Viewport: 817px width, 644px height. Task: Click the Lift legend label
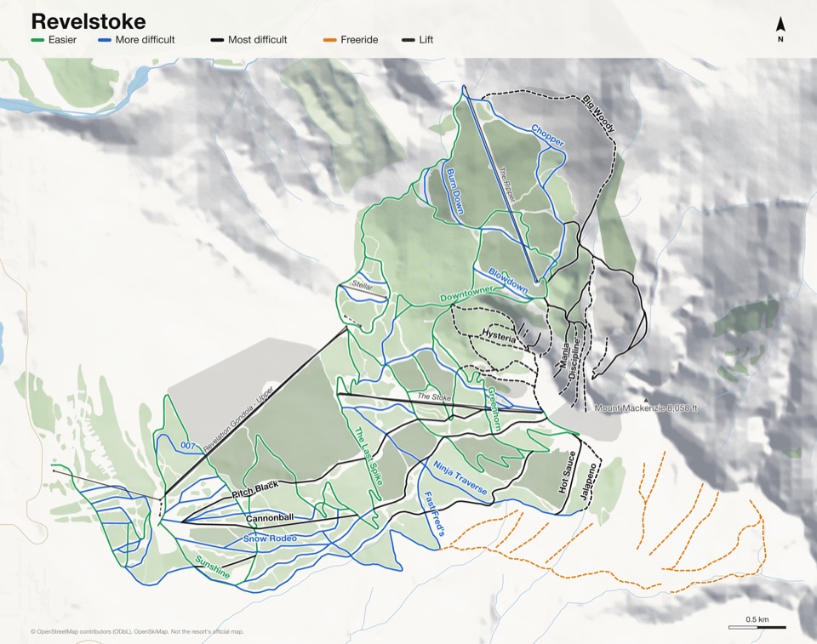pyautogui.click(x=426, y=40)
